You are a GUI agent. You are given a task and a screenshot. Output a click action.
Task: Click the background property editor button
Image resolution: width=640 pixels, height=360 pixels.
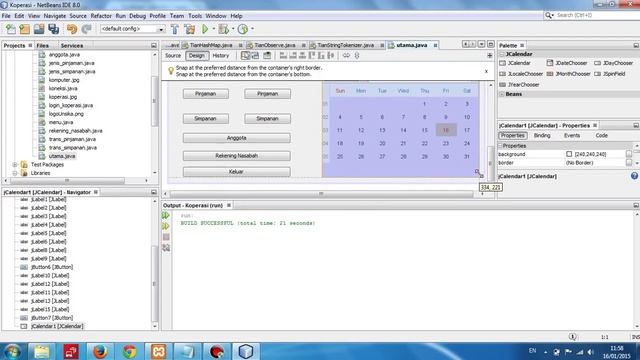(x=629, y=154)
